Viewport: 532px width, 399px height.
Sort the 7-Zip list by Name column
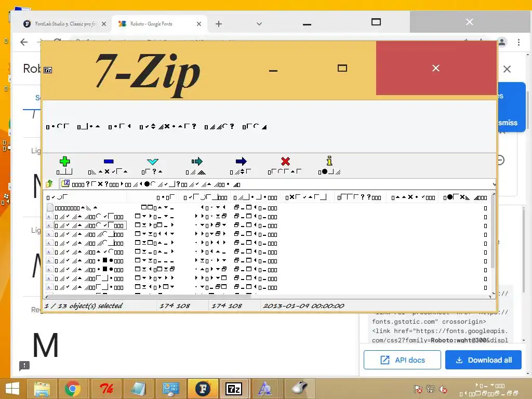pos(85,197)
